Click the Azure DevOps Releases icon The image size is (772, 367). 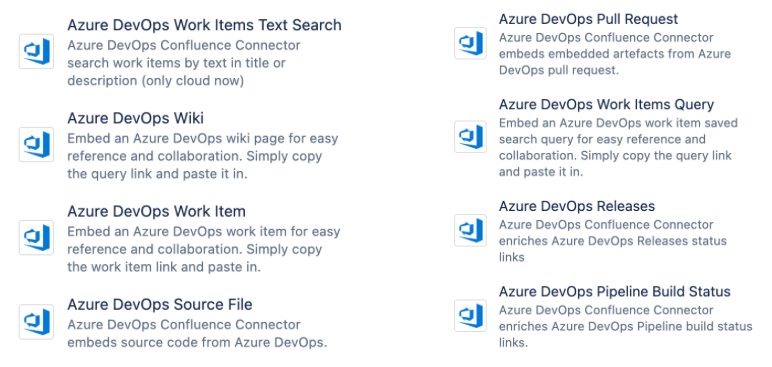tap(470, 230)
